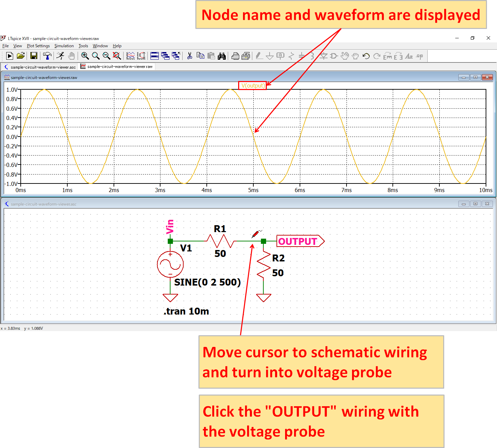Screen dimensions: 497x448
Task: Open the File menu
Action: click(6, 46)
